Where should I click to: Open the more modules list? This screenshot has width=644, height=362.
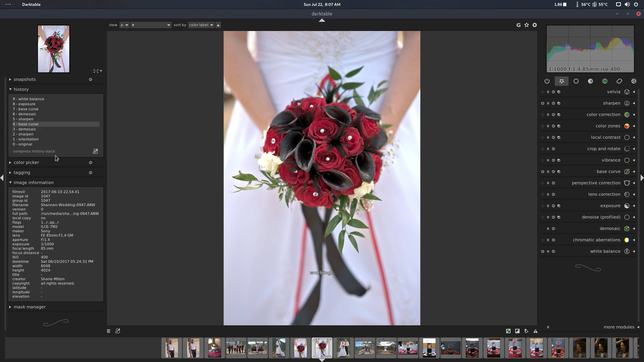pos(619,327)
